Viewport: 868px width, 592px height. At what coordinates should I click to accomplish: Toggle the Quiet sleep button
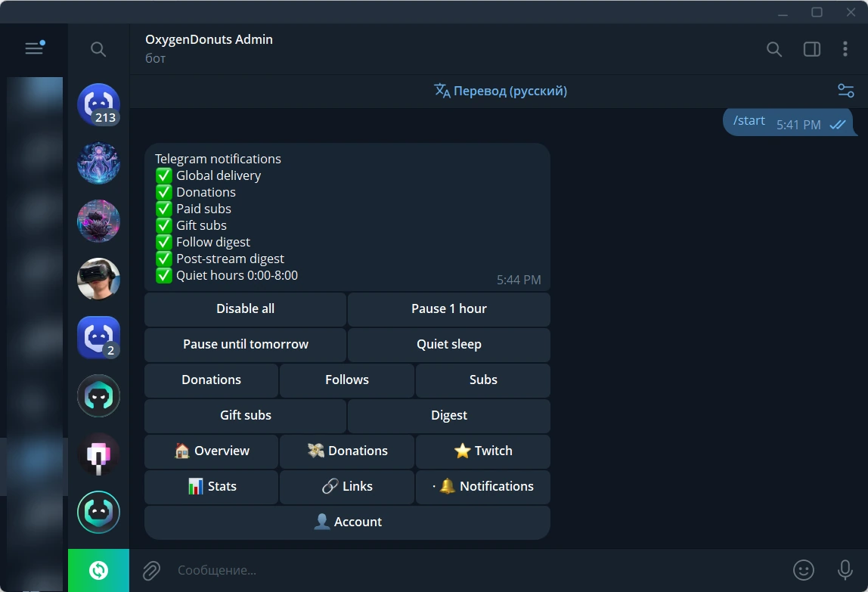[x=449, y=345]
